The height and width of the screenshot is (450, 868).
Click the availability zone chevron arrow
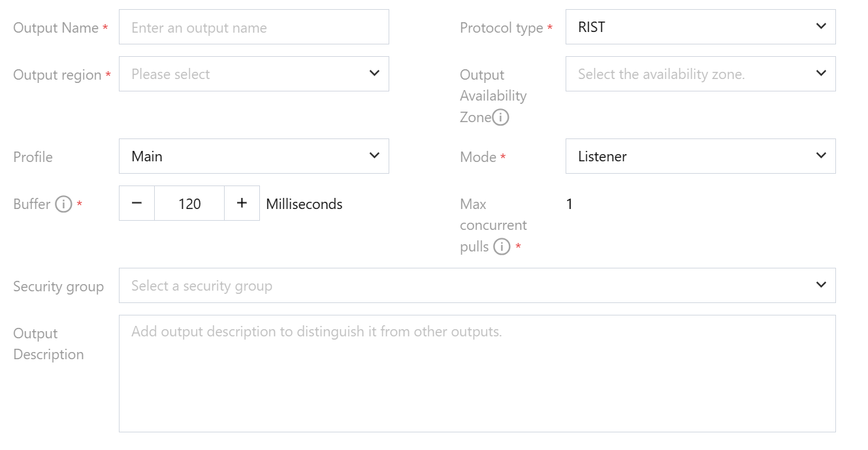point(821,74)
